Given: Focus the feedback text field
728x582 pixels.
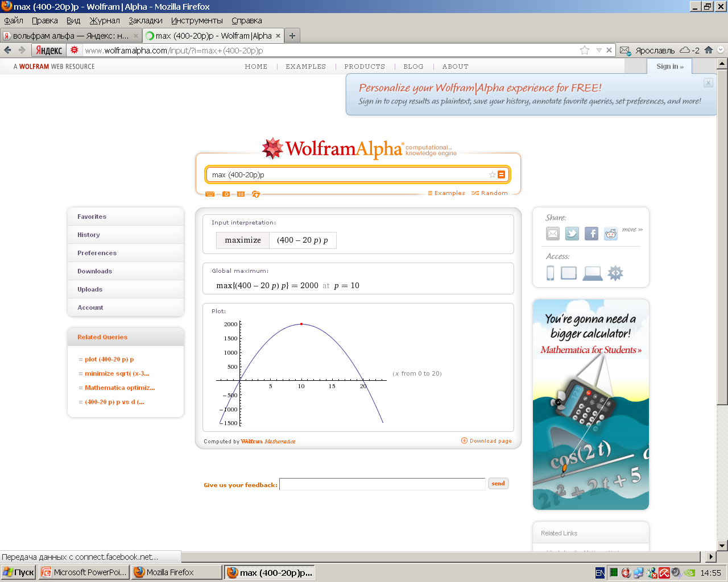Looking at the screenshot, I should 382,484.
